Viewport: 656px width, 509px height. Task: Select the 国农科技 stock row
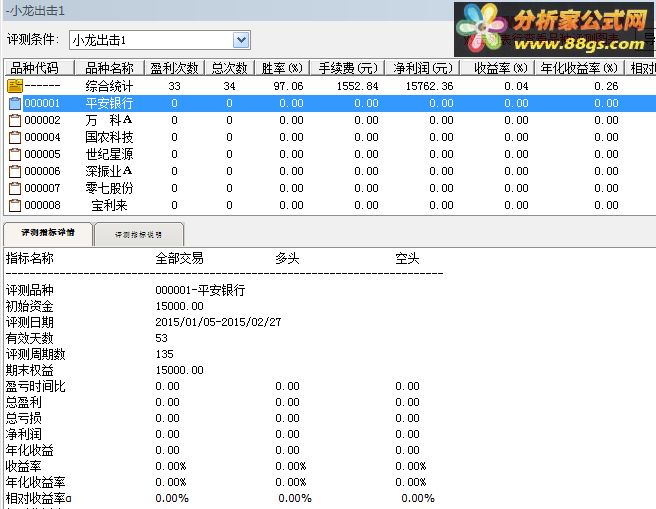[330, 137]
